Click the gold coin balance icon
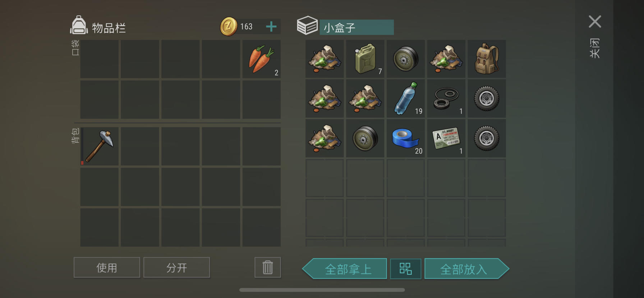 [x=229, y=27]
